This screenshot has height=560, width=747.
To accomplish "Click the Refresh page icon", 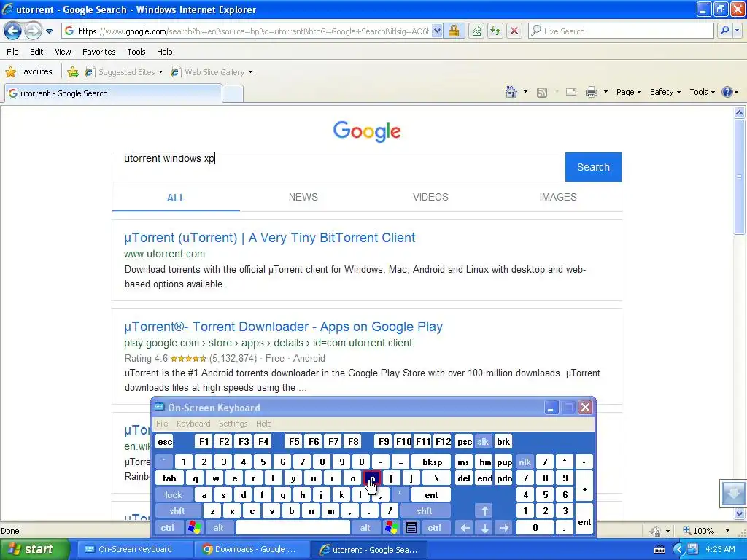I will (x=495, y=31).
